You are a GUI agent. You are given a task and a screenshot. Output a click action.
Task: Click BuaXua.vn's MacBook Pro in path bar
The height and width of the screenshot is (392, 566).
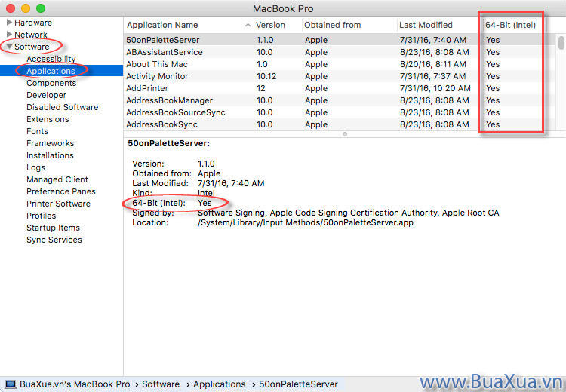pos(75,384)
